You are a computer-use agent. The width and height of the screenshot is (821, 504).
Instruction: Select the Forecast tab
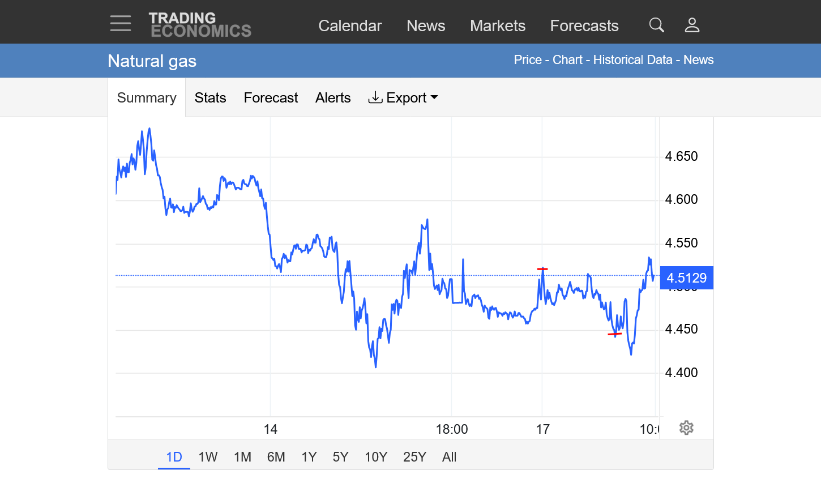tap(271, 98)
